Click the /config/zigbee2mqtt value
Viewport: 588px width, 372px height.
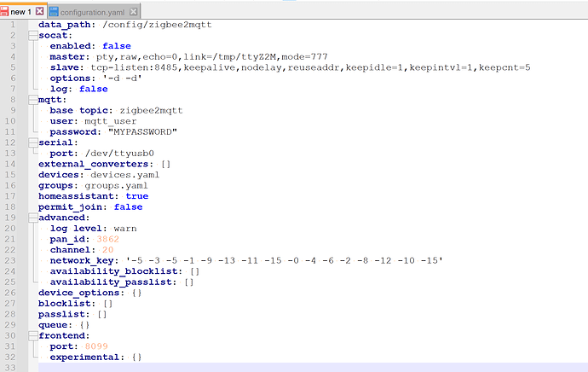[x=157, y=25]
